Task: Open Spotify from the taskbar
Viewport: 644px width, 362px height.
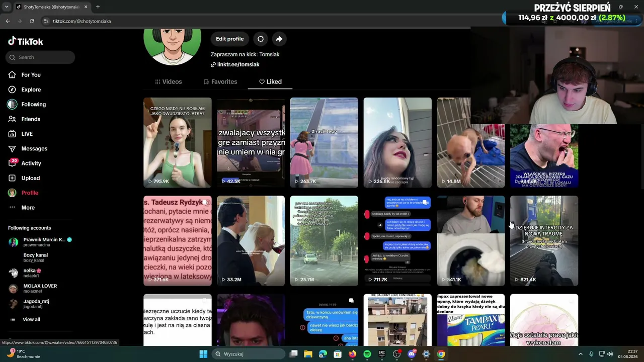Action: pyautogui.click(x=367, y=354)
